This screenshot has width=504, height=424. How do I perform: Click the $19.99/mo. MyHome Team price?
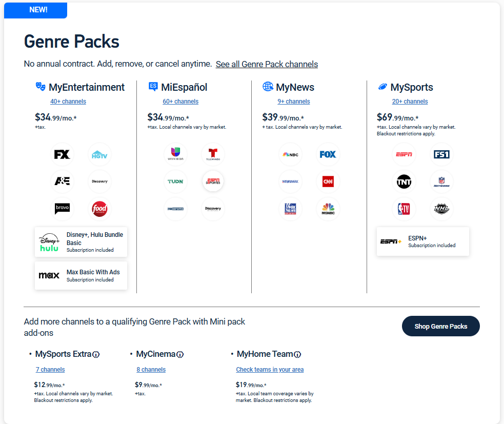click(x=251, y=385)
